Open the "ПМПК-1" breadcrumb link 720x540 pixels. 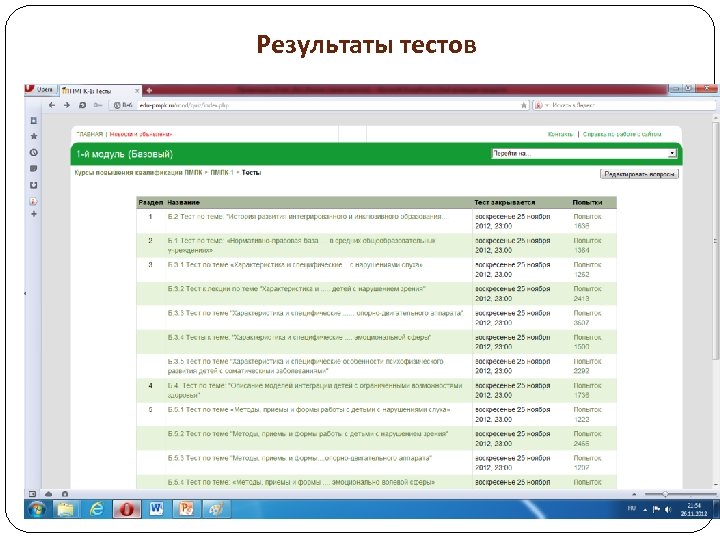tap(222, 173)
